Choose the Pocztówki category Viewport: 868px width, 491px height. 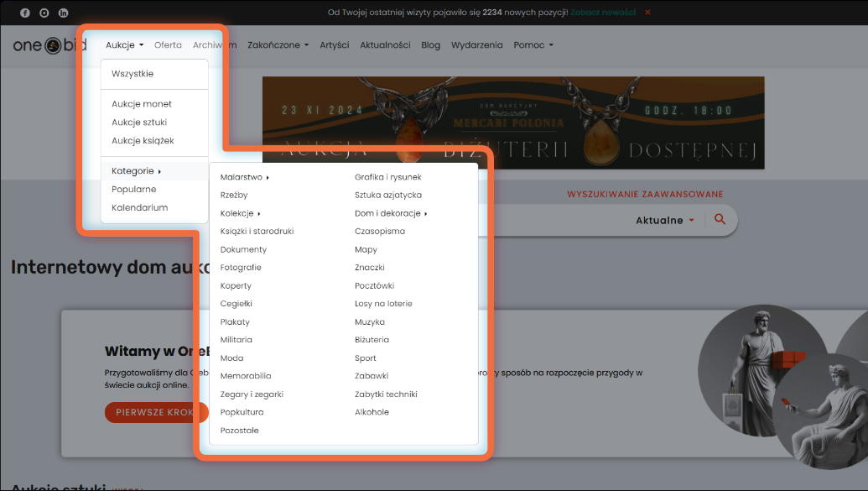click(374, 285)
